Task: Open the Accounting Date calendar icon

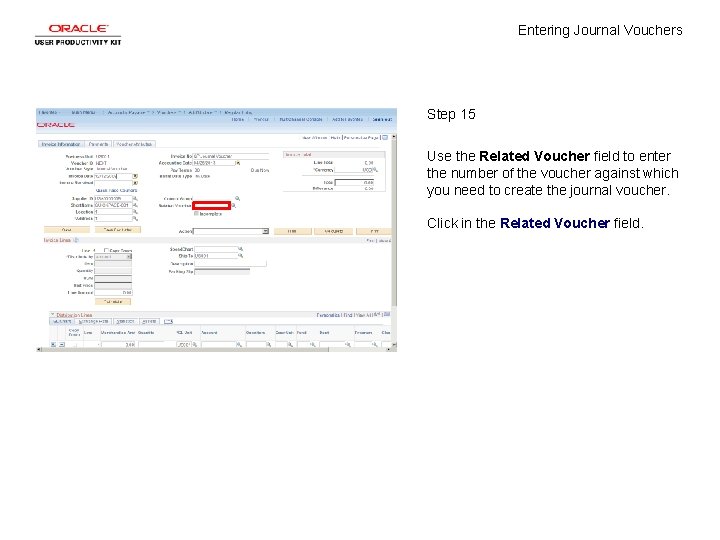Action: coord(238,163)
